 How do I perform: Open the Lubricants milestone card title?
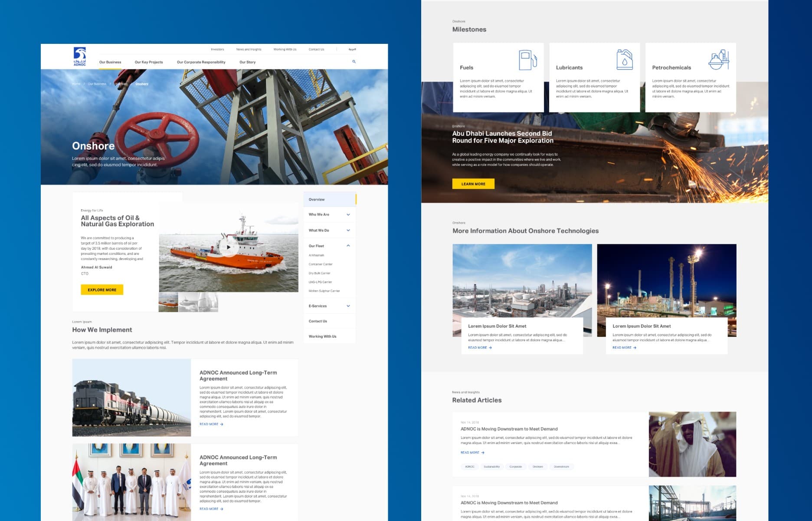tap(569, 68)
